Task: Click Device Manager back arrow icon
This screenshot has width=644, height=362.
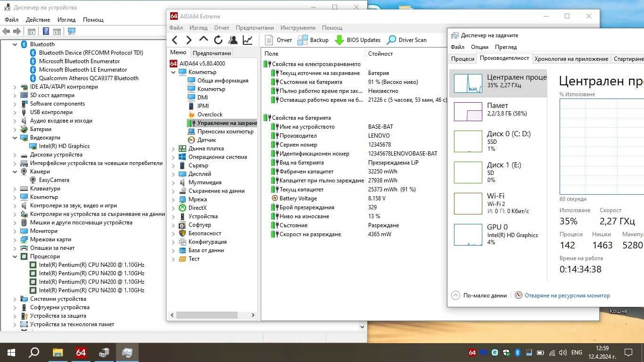Action: click(6, 32)
